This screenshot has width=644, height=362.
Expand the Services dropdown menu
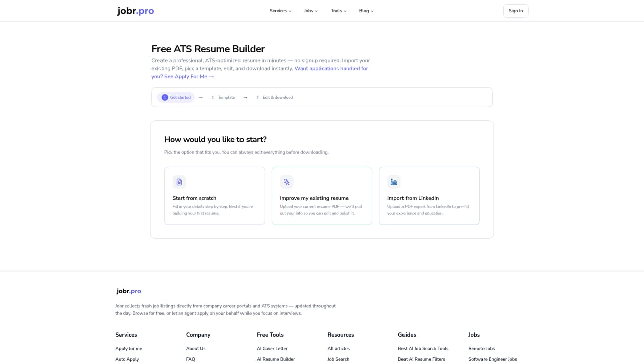click(x=280, y=11)
